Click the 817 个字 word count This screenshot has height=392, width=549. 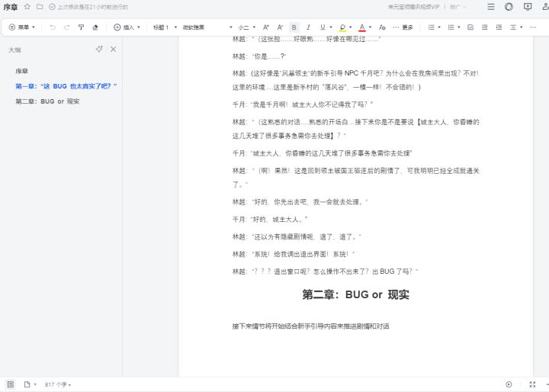coord(57,384)
